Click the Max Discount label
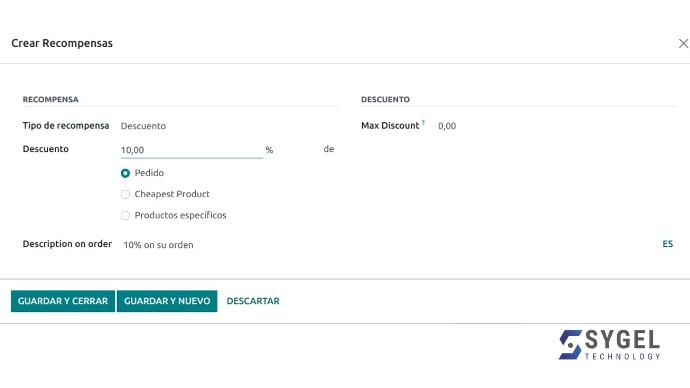Screen dimensions: 690x388 coord(390,125)
